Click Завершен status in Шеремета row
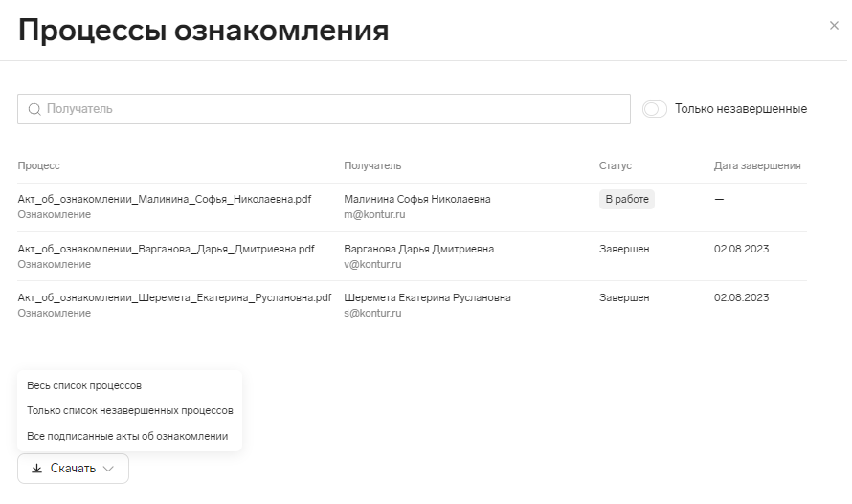The image size is (852, 504). [x=624, y=297]
